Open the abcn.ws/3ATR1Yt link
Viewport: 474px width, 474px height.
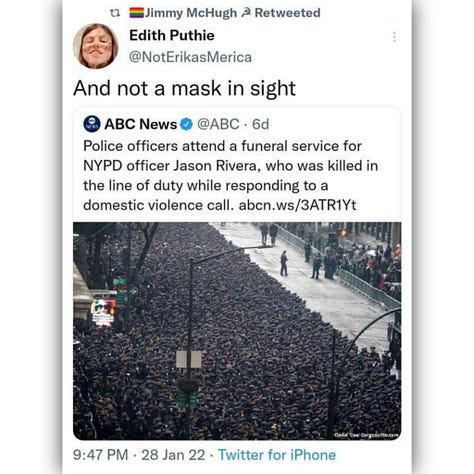pos(297,205)
